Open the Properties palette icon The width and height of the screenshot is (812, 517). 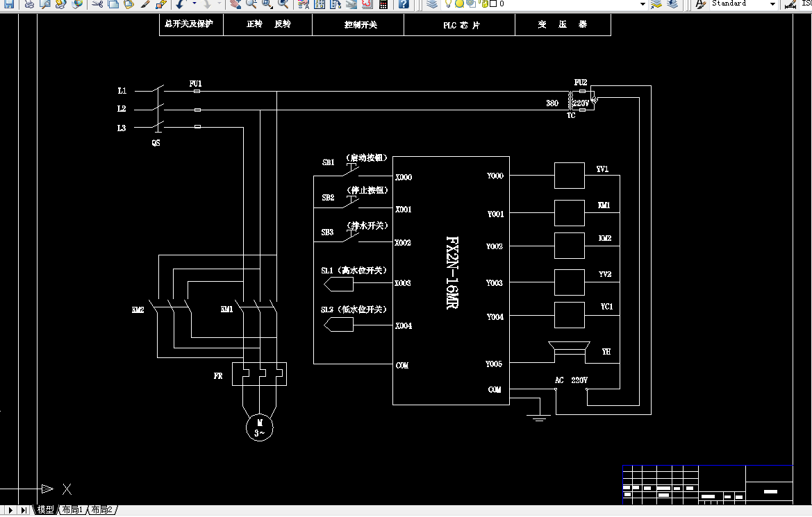click(304, 4)
